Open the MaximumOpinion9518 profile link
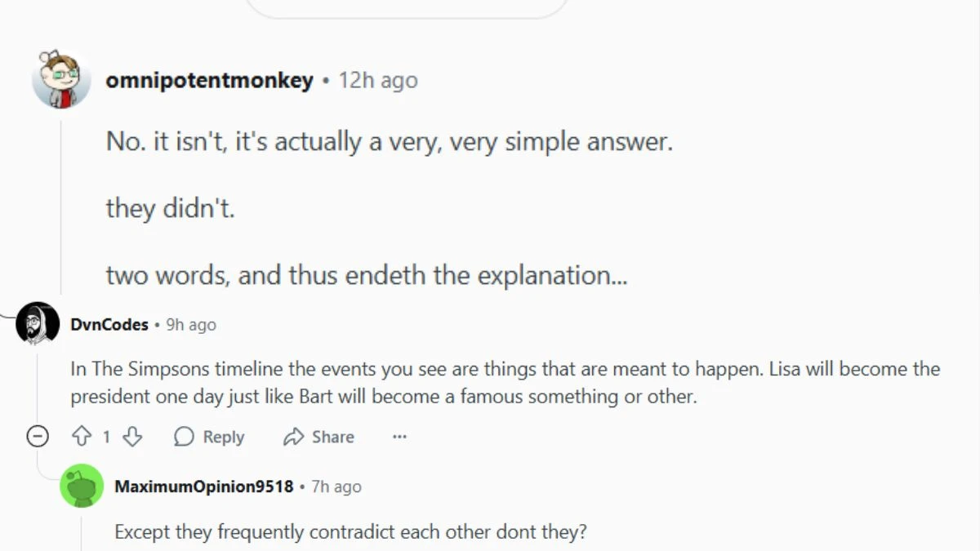Image resolution: width=980 pixels, height=551 pixels. click(204, 487)
